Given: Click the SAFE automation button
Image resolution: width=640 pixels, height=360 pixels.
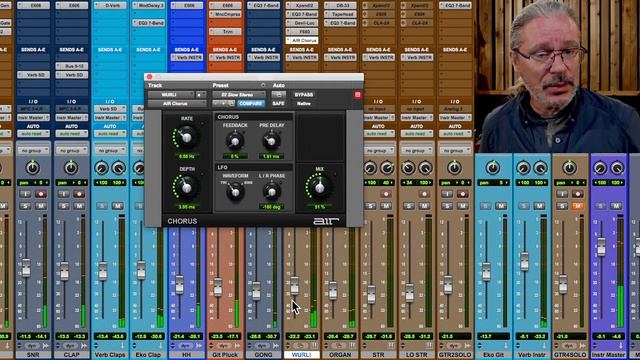Looking at the screenshot, I should [278, 104].
